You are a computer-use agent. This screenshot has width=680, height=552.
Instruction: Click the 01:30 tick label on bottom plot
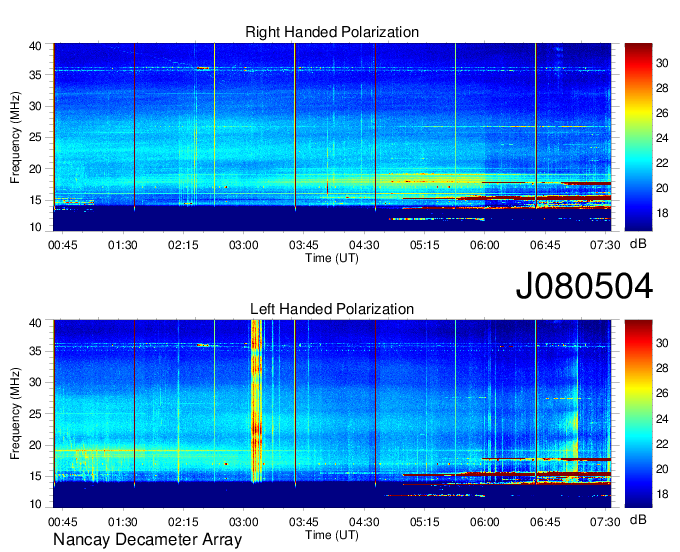click(123, 522)
